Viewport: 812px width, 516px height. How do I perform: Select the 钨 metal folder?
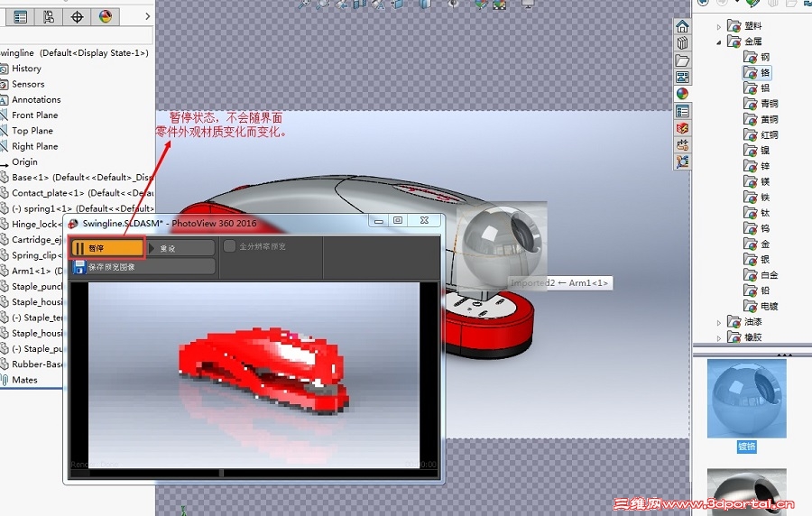point(757,228)
